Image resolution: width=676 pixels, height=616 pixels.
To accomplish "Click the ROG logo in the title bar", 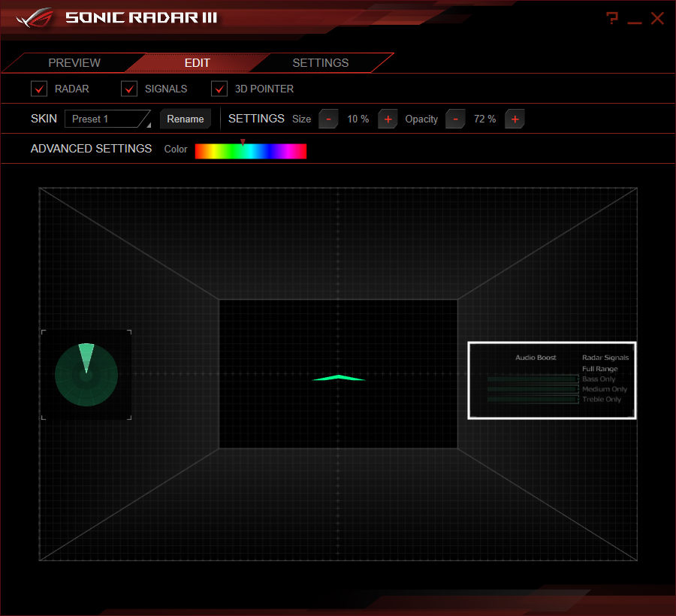I will [35, 18].
